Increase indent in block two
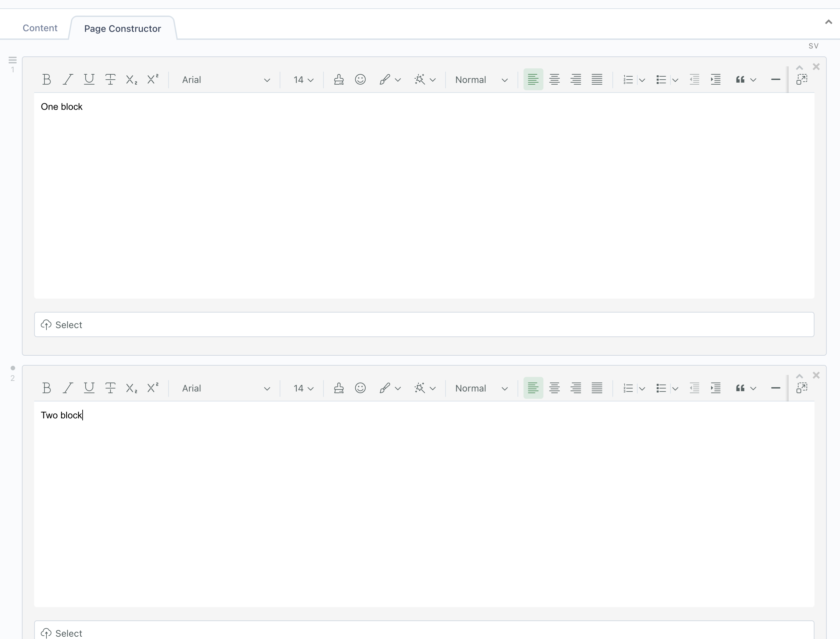The image size is (840, 639). (715, 388)
